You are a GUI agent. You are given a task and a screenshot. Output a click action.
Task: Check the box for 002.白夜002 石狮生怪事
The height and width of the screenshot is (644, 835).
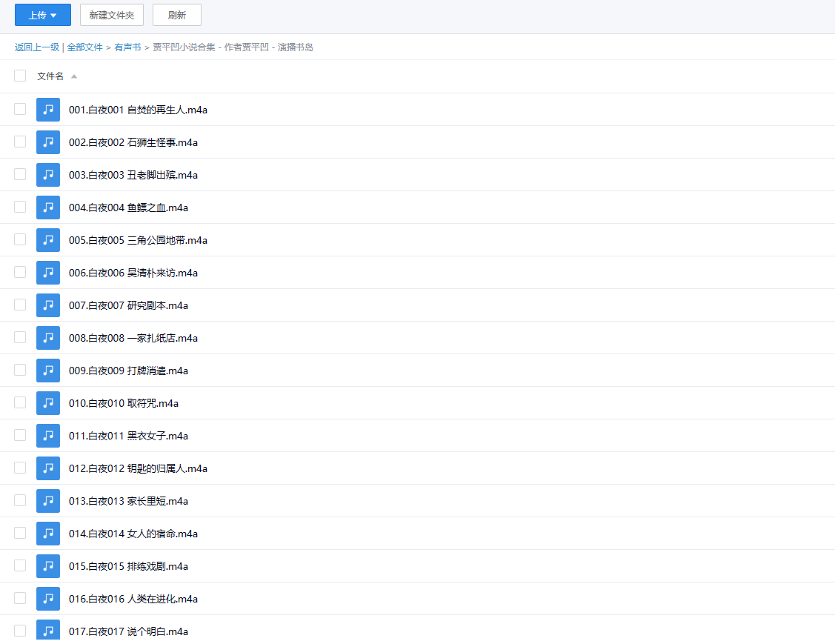click(x=19, y=142)
